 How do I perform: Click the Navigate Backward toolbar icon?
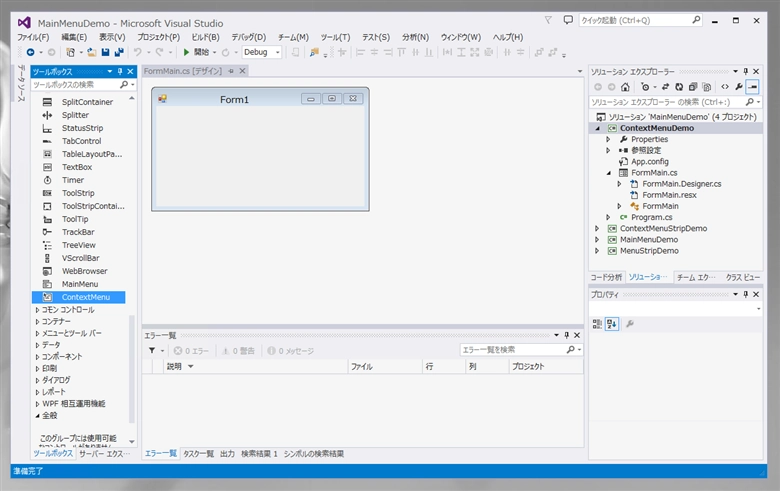click(x=30, y=52)
